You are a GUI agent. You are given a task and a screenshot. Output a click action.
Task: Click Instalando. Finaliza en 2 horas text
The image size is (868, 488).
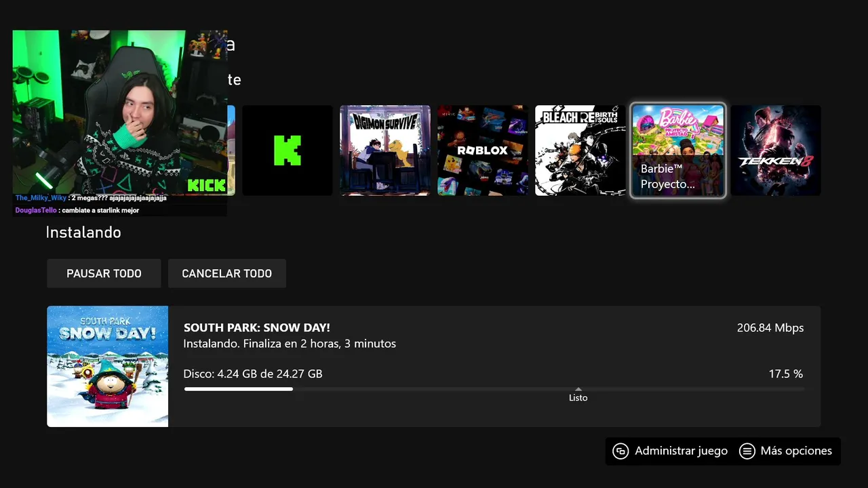[290, 344]
